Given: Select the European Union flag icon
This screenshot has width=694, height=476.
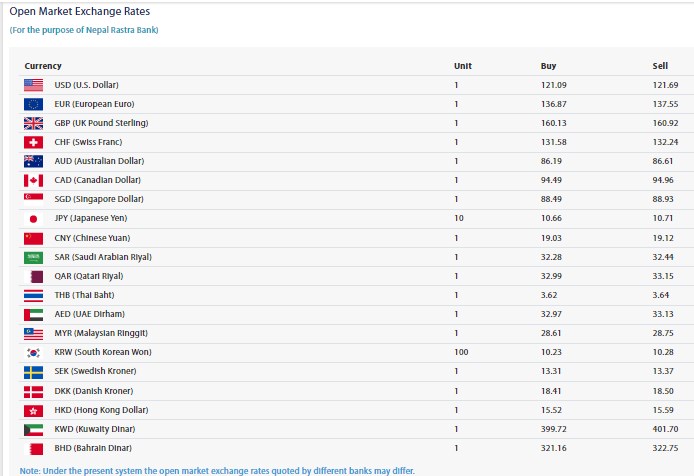Looking at the screenshot, I should (x=33, y=104).
